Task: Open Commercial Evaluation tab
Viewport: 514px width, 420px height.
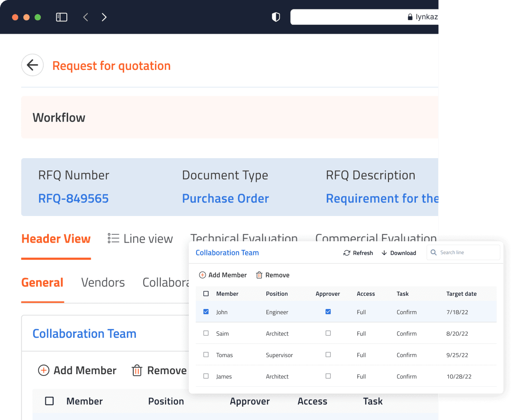Action: (x=376, y=237)
